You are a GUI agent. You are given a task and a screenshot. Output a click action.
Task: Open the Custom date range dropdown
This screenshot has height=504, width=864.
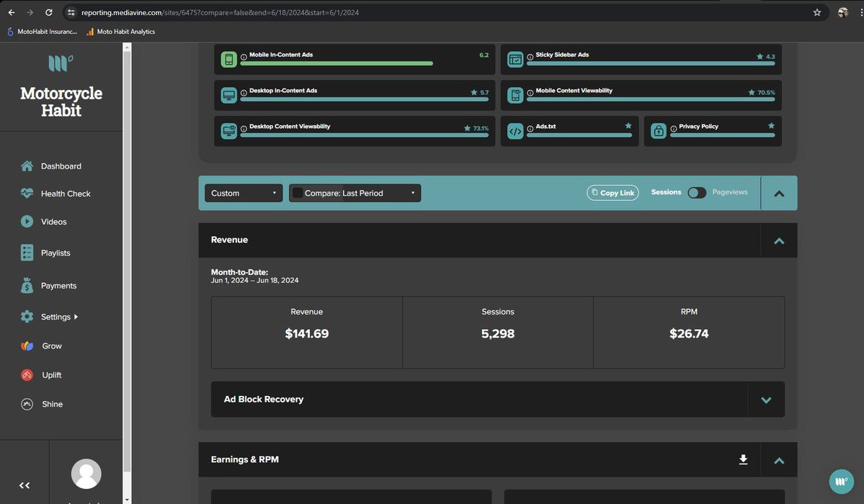click(244, 193)
